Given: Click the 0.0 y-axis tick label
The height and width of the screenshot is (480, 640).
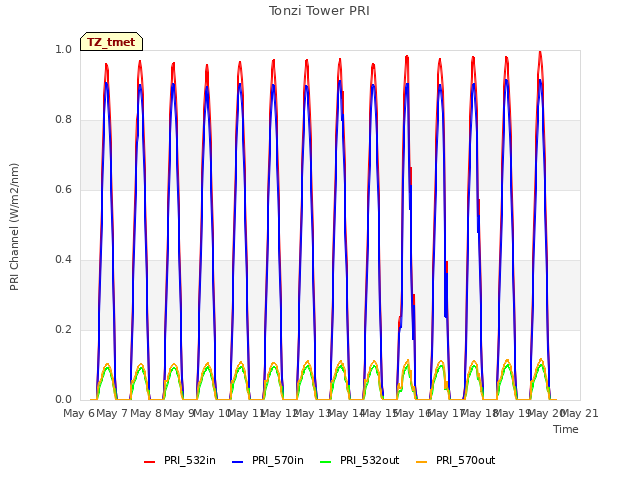Looking at the screenshot, I should pos(63,400).
